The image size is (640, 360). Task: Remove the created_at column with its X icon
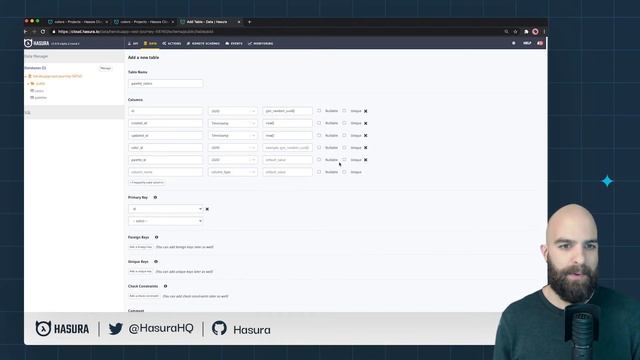[366, 123]
